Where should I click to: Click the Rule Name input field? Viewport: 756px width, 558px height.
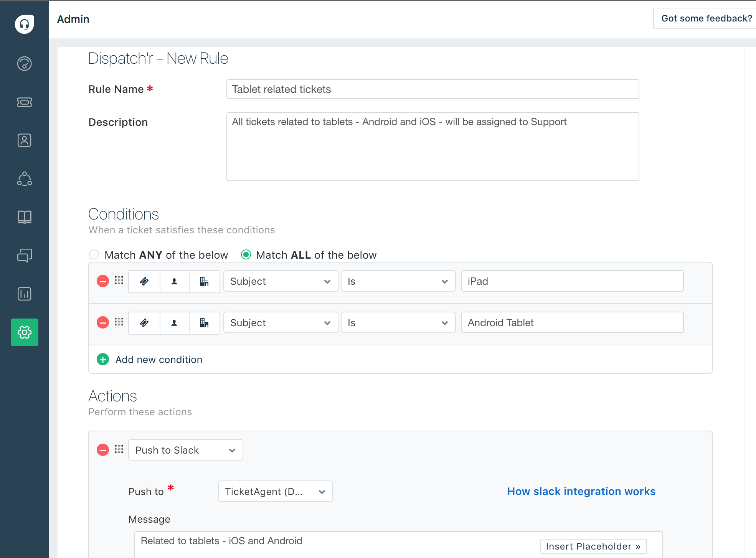point(432,89)
